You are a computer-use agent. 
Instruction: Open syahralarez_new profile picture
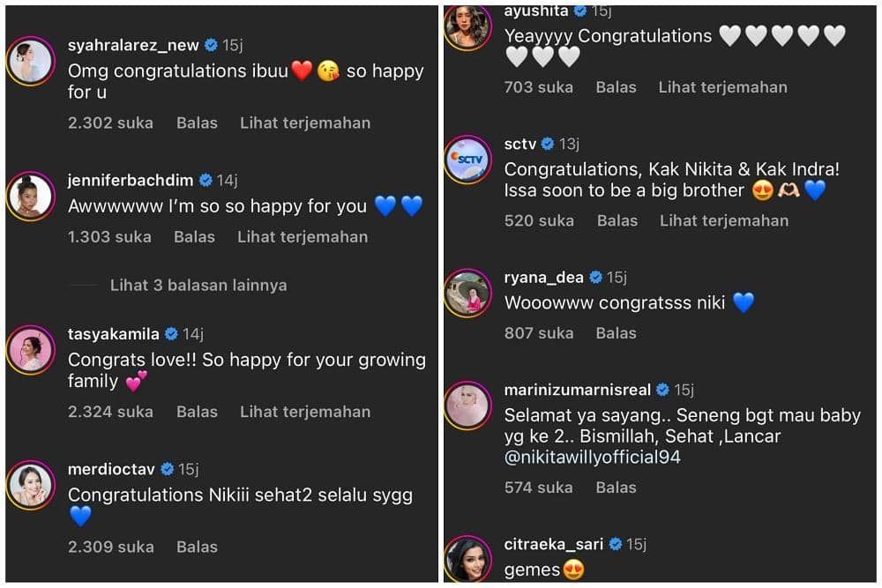coord(31,62)
